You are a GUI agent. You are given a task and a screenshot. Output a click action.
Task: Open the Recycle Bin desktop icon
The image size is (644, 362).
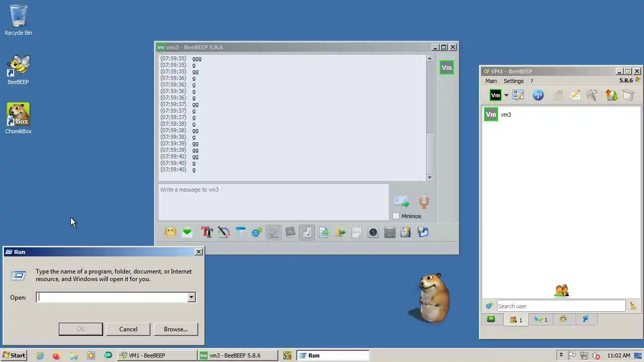[x=18, y=21]
